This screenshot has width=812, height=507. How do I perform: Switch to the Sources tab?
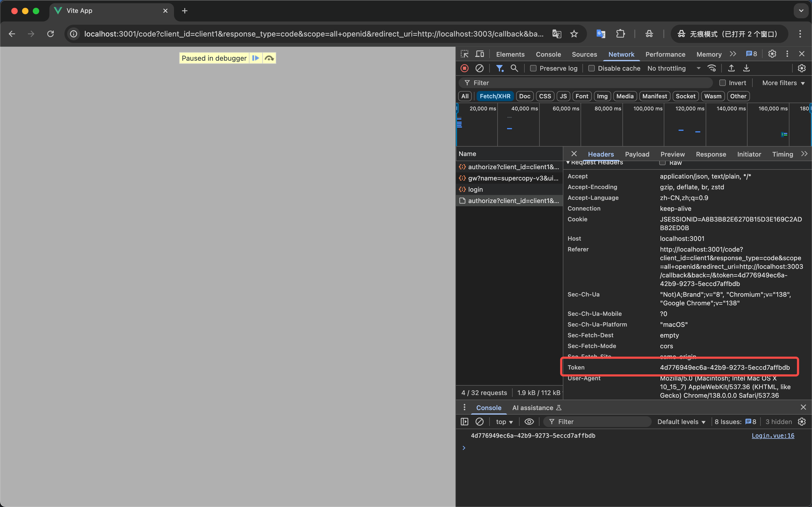pyautogui.click(x=584, y=54)
